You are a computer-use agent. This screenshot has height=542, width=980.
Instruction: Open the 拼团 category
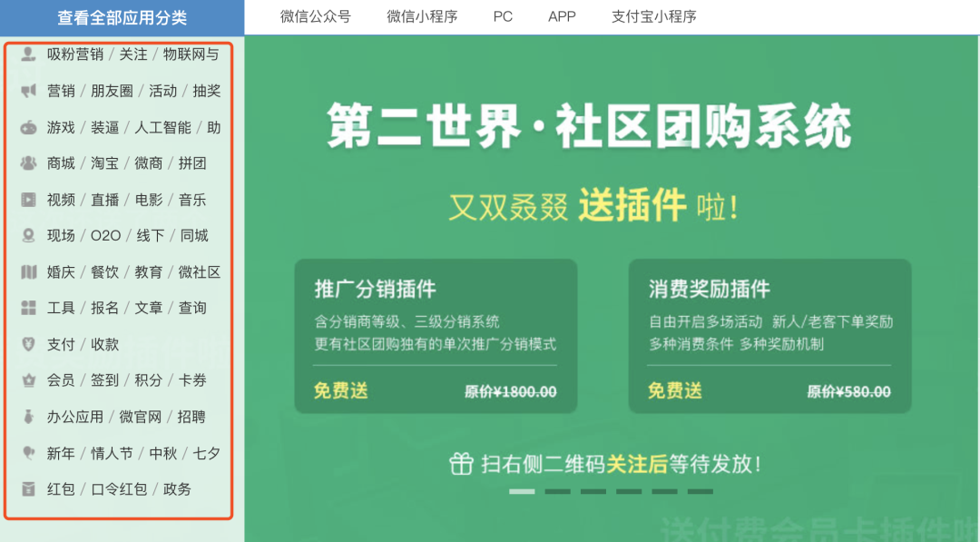pyautogui.click(x=192, y=163)
